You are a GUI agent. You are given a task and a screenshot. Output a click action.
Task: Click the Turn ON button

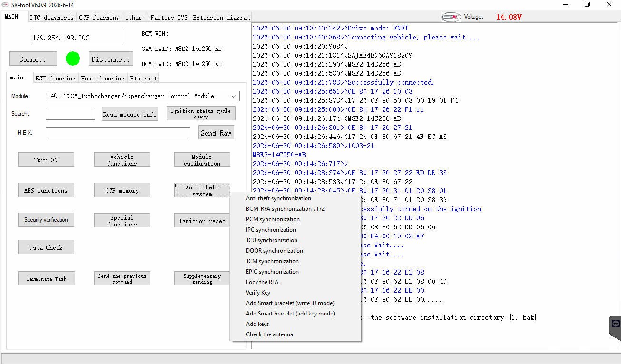tap(46, 160)
